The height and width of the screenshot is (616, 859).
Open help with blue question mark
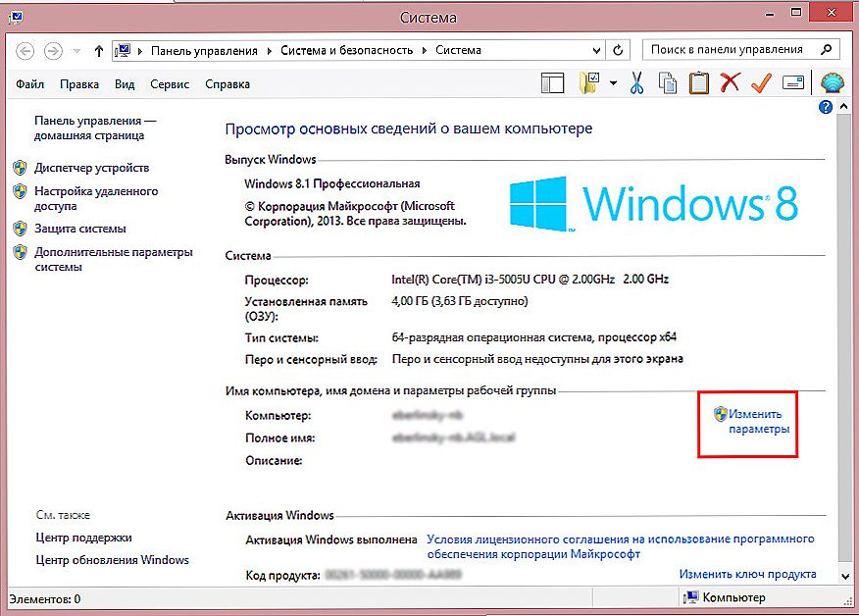[x=825, y=107]
